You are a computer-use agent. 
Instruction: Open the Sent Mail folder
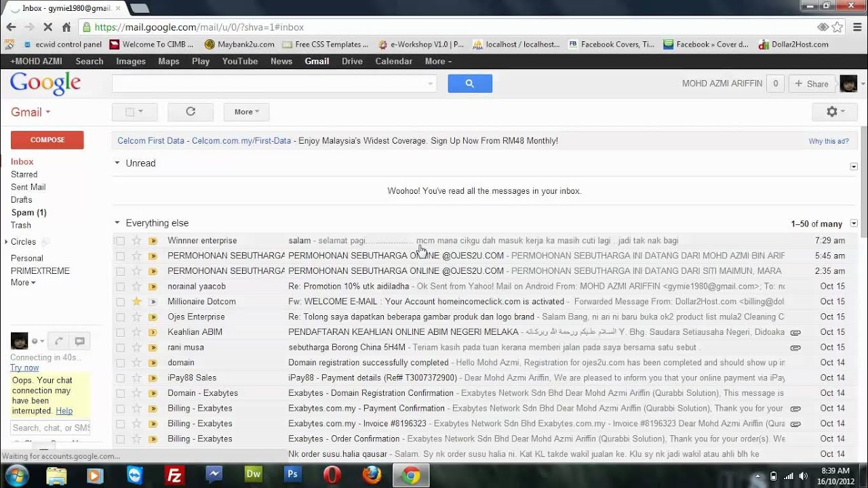pyautogui.click(x=28, y=187)
